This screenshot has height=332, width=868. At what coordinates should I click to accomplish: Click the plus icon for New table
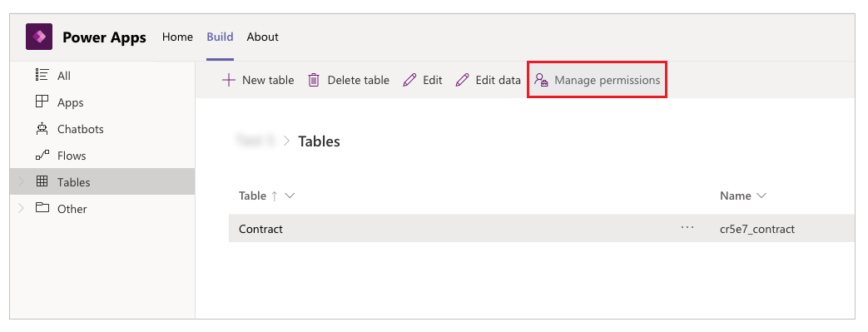point(229,80)
